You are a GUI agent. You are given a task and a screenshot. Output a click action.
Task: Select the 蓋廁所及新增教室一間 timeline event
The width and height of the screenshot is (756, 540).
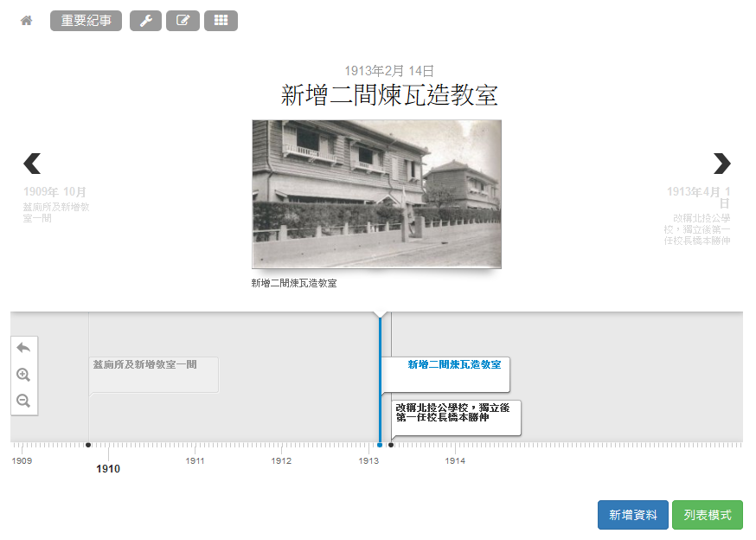pyautogui.click(x=154, y=374)
